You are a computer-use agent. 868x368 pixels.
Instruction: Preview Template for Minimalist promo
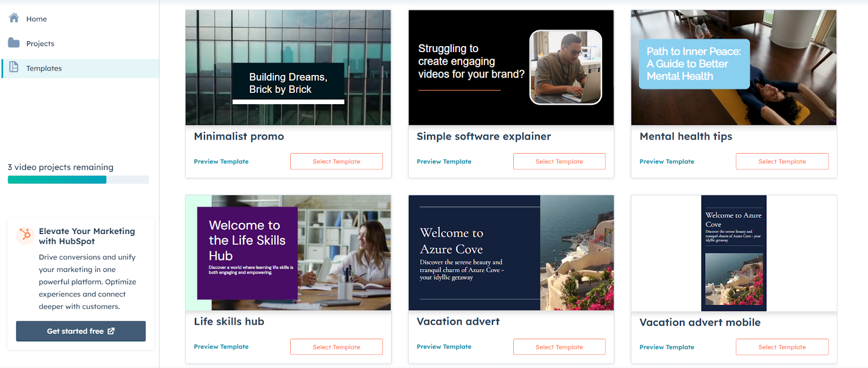click(x=221, y=162)
